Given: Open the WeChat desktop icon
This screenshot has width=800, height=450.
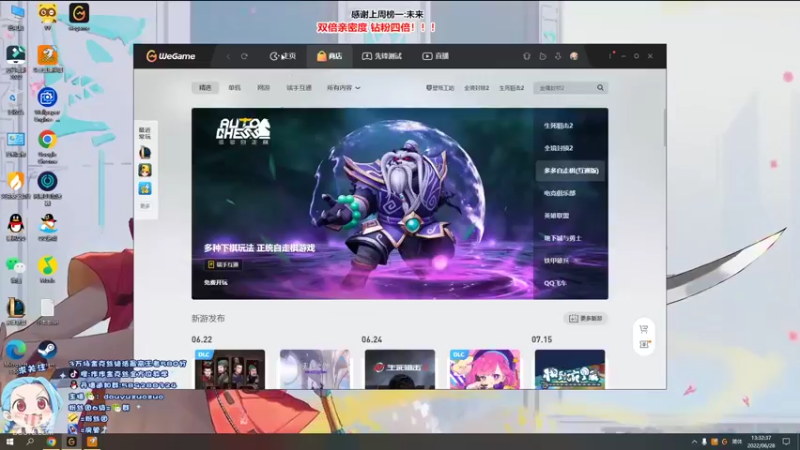Looking at the screenshot, I should click(16, 269).
